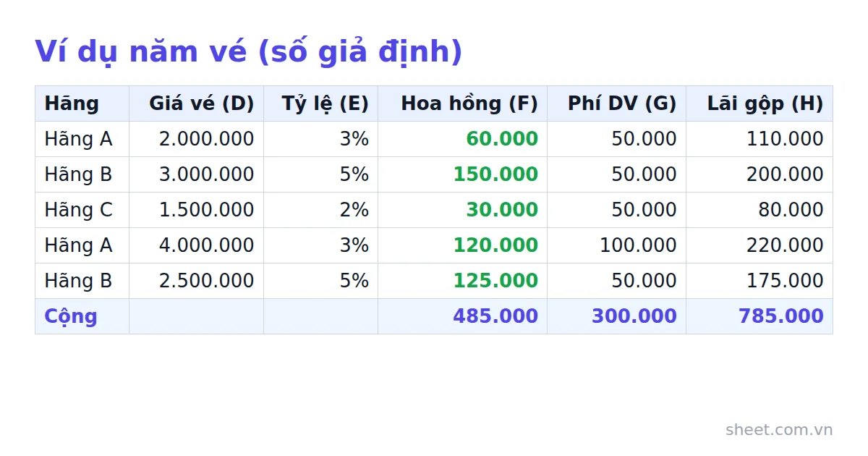
Task: Click 'Hãng A' in the 4.000.000 row
Action: [82, 245]
